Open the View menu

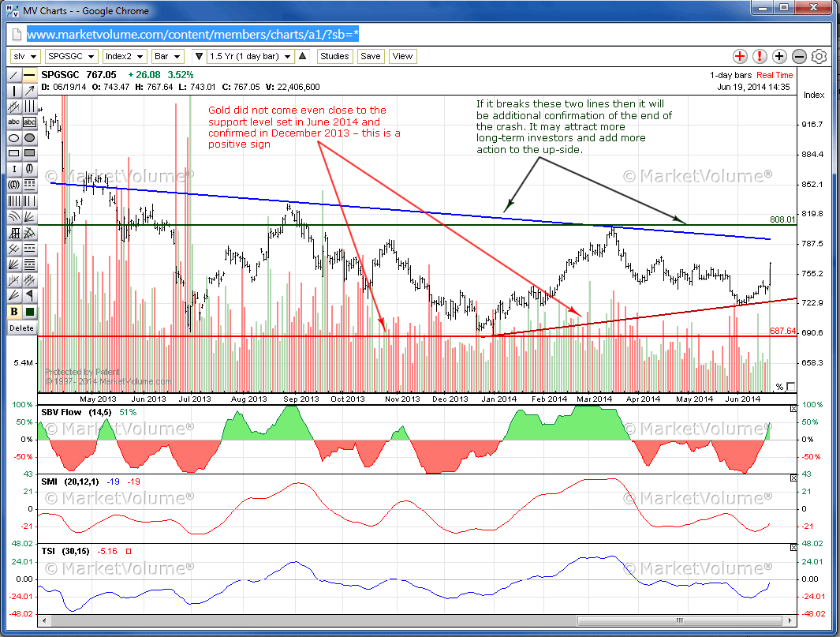(402, 56)
